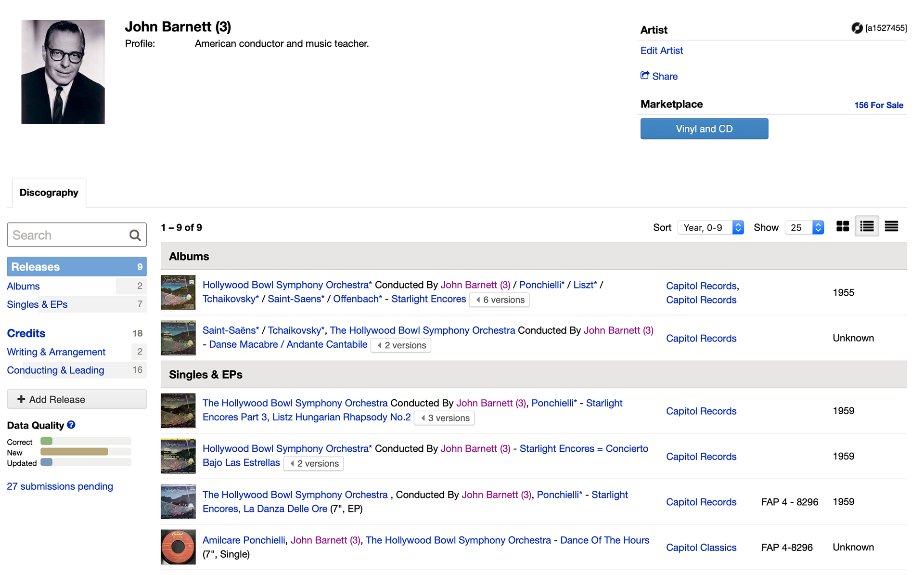The width and height of the screenshot is (924, 575).
Task: Filter discography by Albums
Action: (24, 286)
